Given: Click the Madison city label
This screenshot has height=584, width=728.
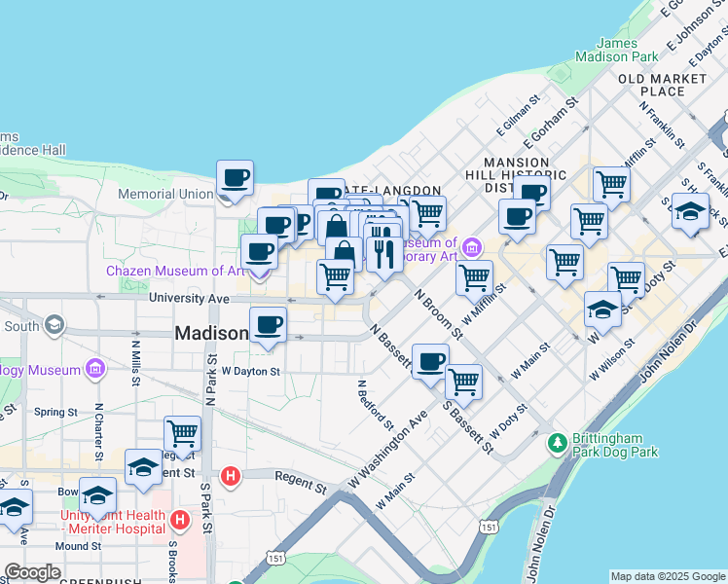Looking at the screenshot, I should (x=212, y=333).
